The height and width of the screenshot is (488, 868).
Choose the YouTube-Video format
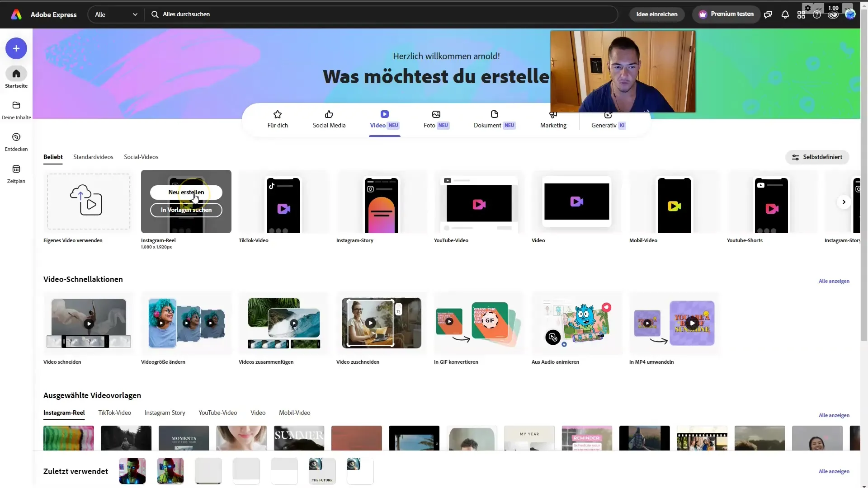click(x=479, y=202)
